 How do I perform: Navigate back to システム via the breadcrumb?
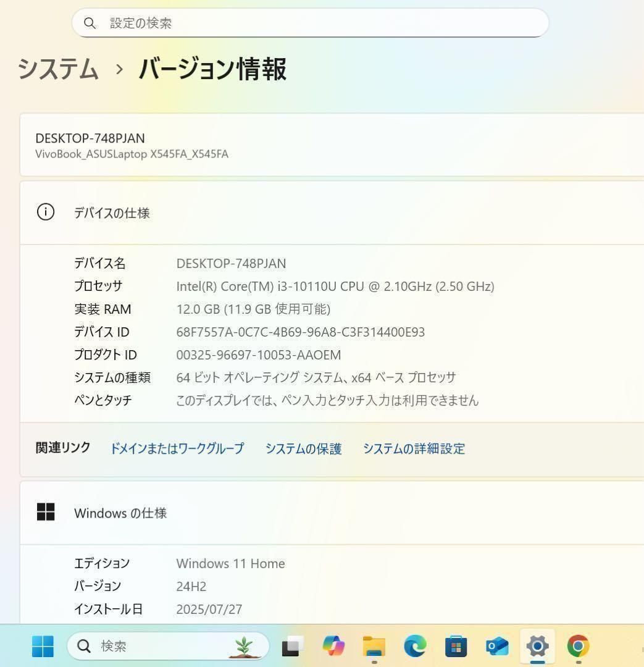[59, 70]
